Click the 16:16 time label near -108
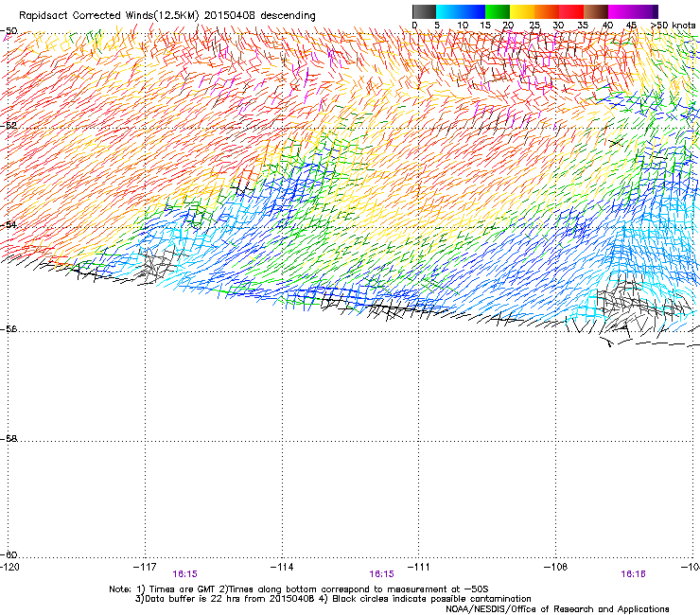This screenshot has height=615, width=700. pos(633,574)
